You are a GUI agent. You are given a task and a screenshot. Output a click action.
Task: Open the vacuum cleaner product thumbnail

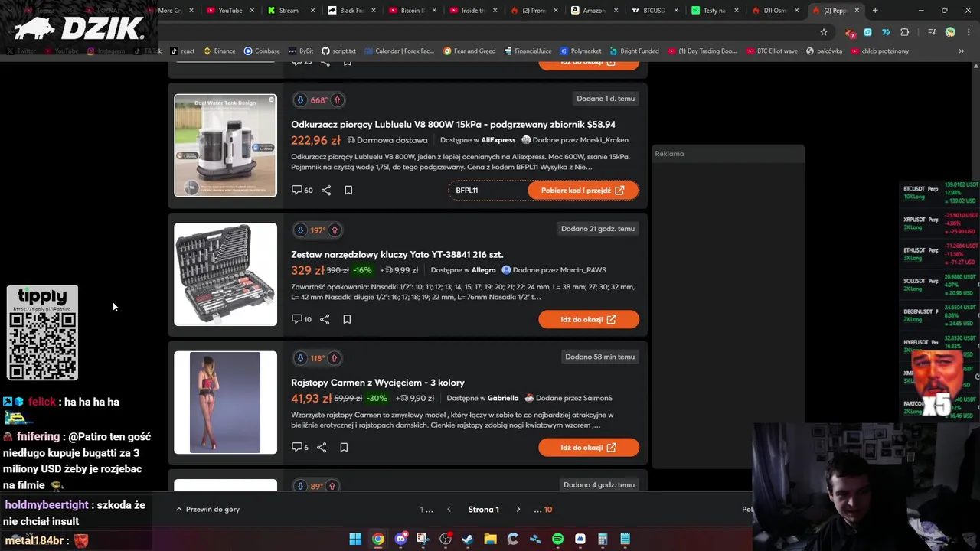(x=225, y=145)
